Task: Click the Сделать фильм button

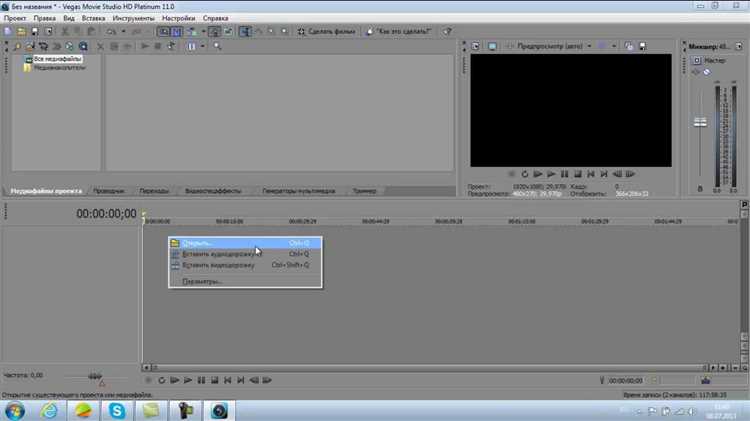Action: [x=327, y=32]
